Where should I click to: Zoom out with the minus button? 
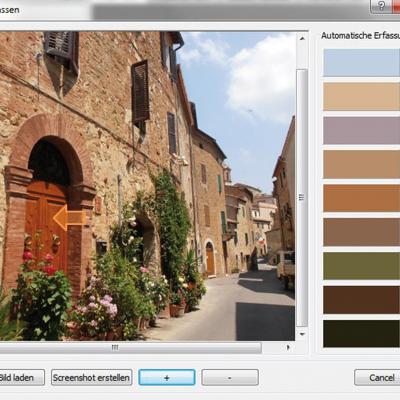[230, 377]
